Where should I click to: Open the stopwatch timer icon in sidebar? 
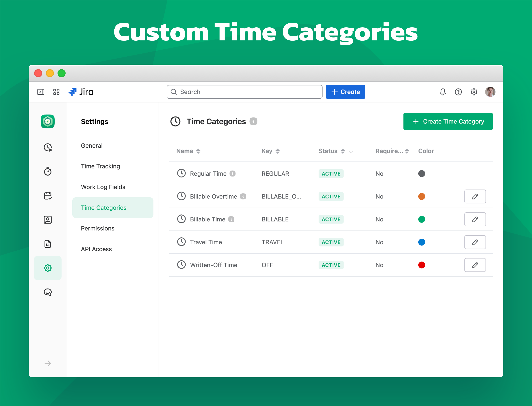click(x=48, y=171)
